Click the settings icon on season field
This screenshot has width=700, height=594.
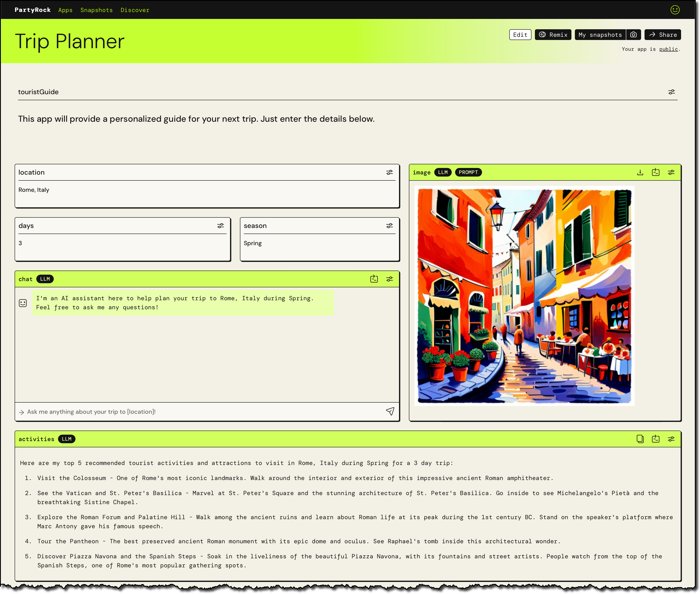pyautogui.click(x=389, y=226)
